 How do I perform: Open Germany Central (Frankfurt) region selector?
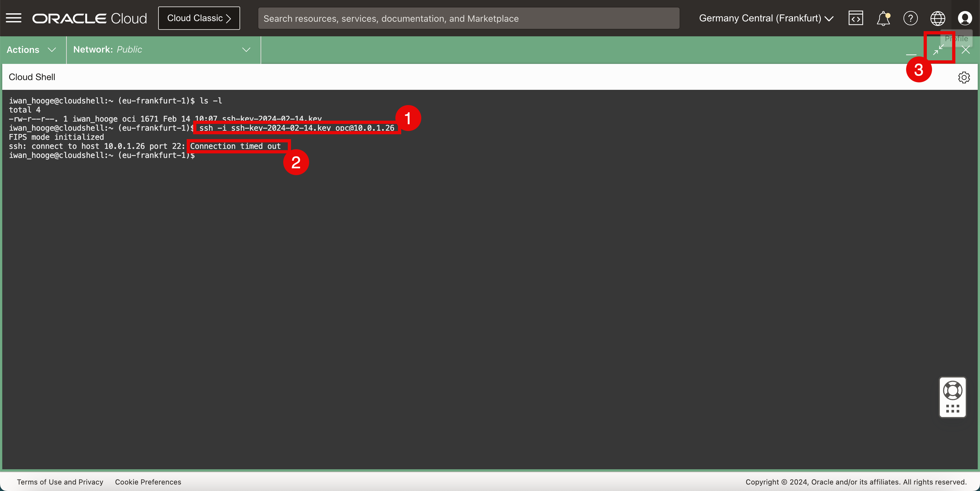click(x=766, y=18)
